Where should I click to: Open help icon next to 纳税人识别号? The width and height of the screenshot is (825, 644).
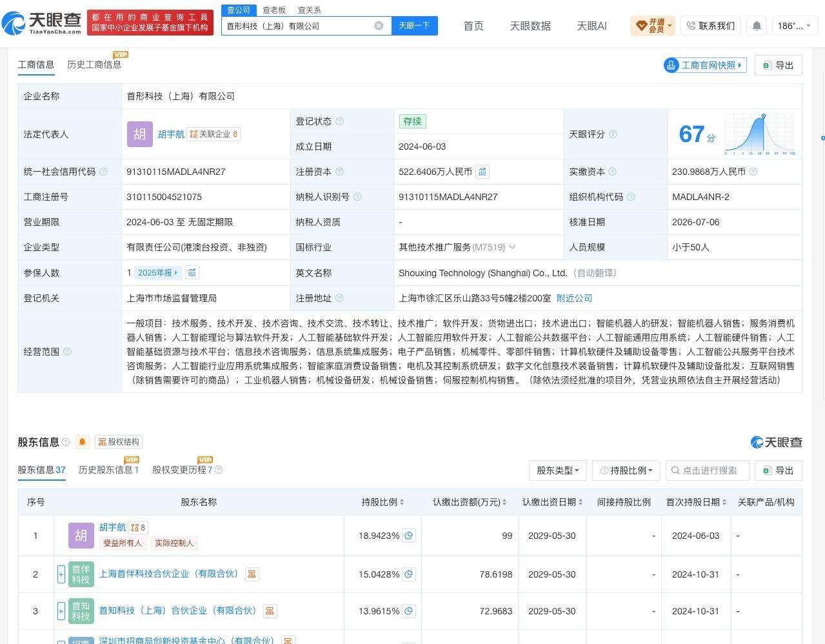point(357,197)
